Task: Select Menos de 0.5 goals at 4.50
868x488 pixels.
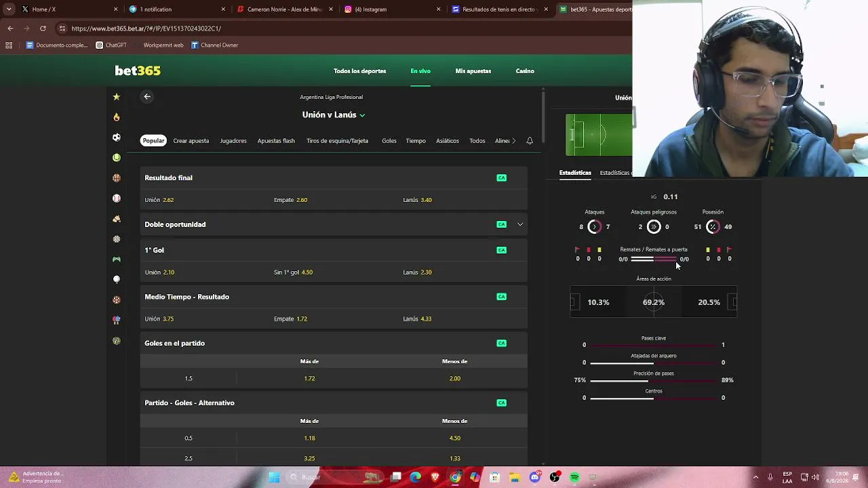Action: click(x=455, y=439)
